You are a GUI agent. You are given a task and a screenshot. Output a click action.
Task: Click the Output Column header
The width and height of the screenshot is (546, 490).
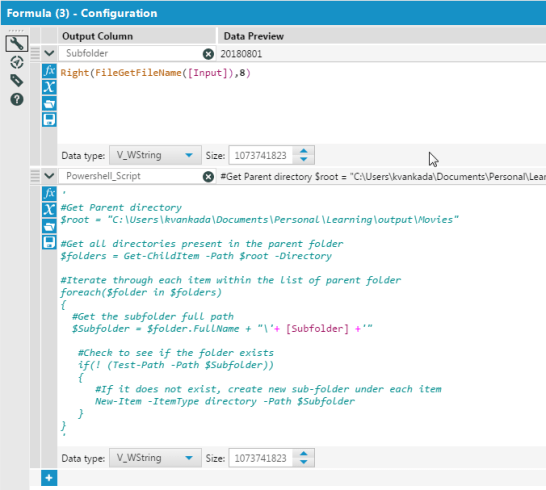(98, 36)
